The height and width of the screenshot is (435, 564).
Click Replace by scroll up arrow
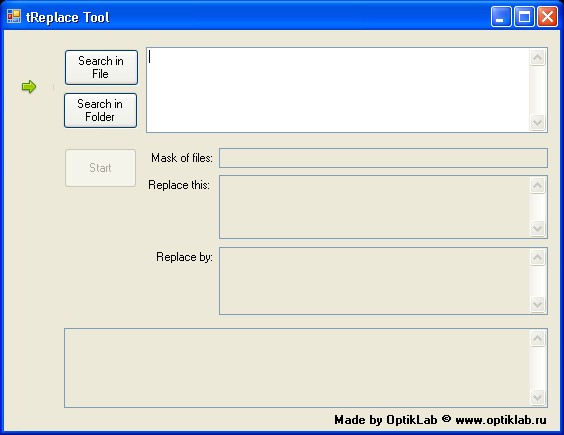coord(538,258)
